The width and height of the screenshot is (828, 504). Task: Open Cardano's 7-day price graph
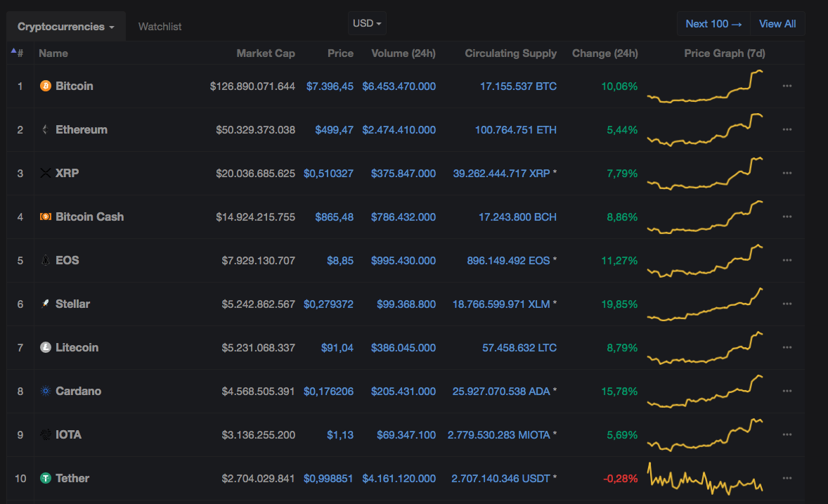[705, 391]
